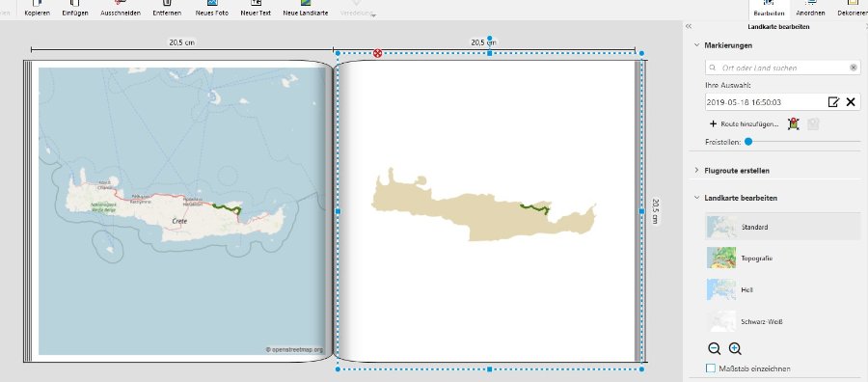
Task: Delete the 2019-05-18 selection entry
Action: tap(851, 102)
